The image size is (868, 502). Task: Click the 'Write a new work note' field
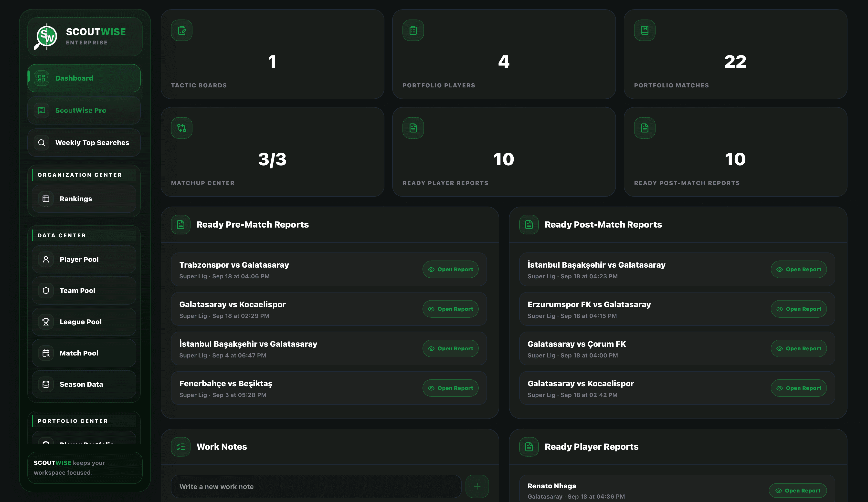coord(316,487)
